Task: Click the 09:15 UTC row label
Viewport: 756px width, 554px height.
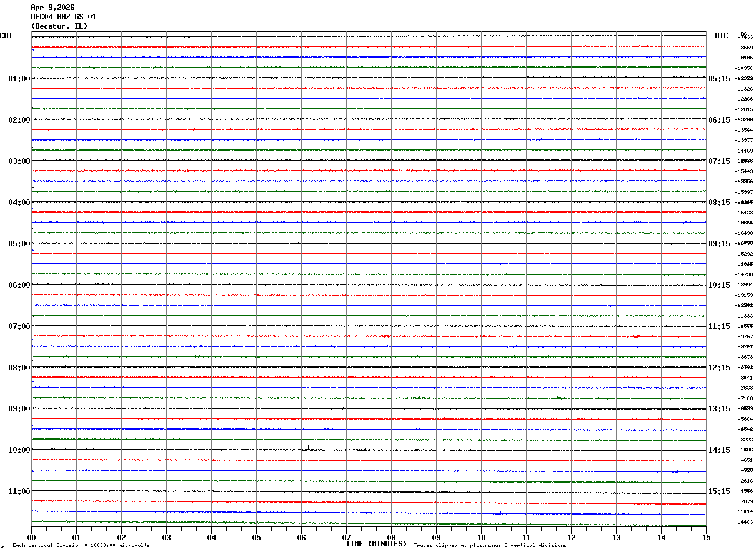Action: [x=719, y=244]
